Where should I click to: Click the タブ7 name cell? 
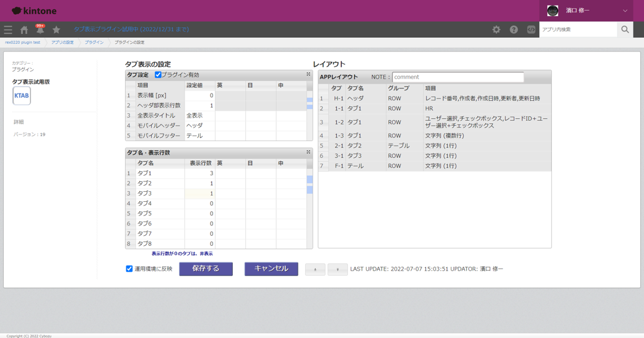(x=160, y=233)
